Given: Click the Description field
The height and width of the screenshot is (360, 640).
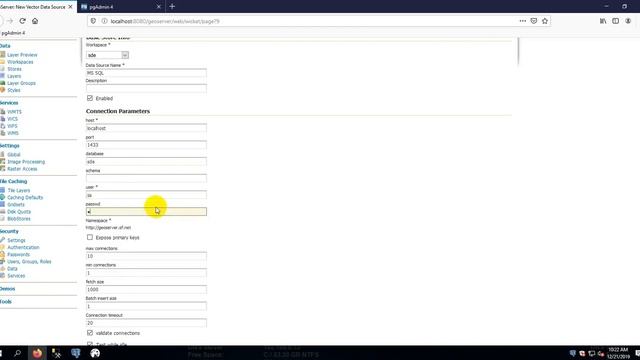Looking at the screenshot, I should pyautogui.click(x=146, y=89).
